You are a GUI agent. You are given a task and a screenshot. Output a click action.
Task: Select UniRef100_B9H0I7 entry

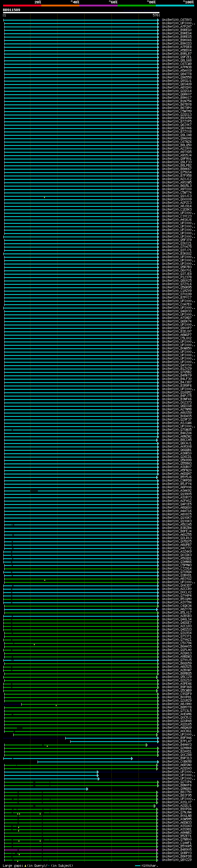[x=177, y=98]
